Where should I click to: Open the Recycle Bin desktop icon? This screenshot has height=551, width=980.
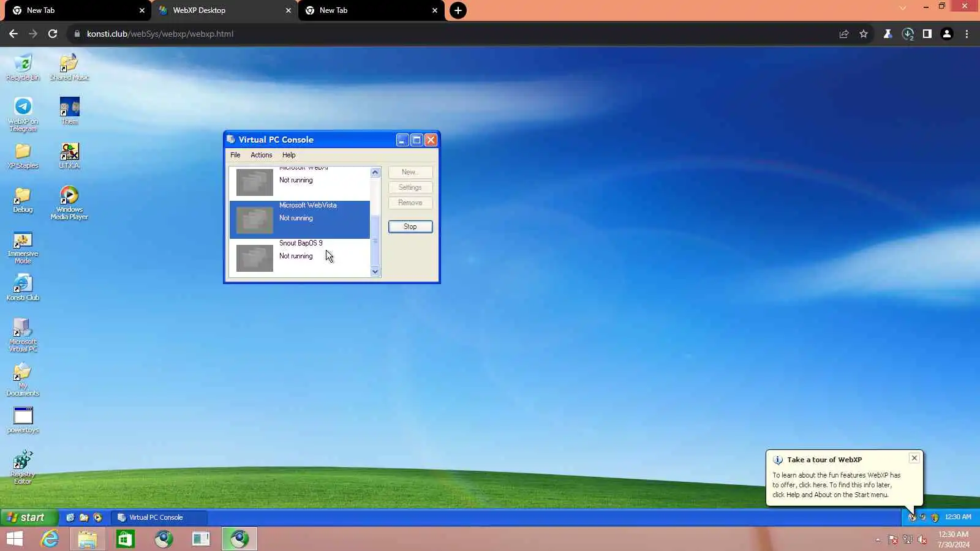point(23,67)
